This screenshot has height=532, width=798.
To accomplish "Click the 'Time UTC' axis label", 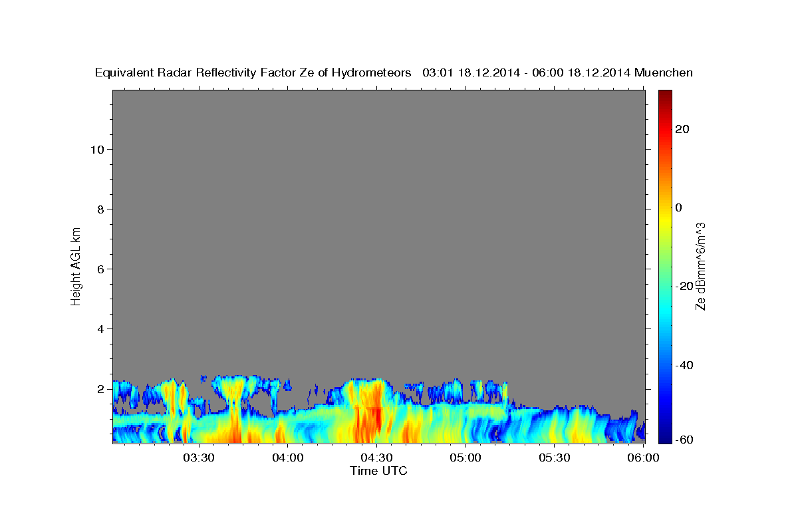I will point(378,471).
